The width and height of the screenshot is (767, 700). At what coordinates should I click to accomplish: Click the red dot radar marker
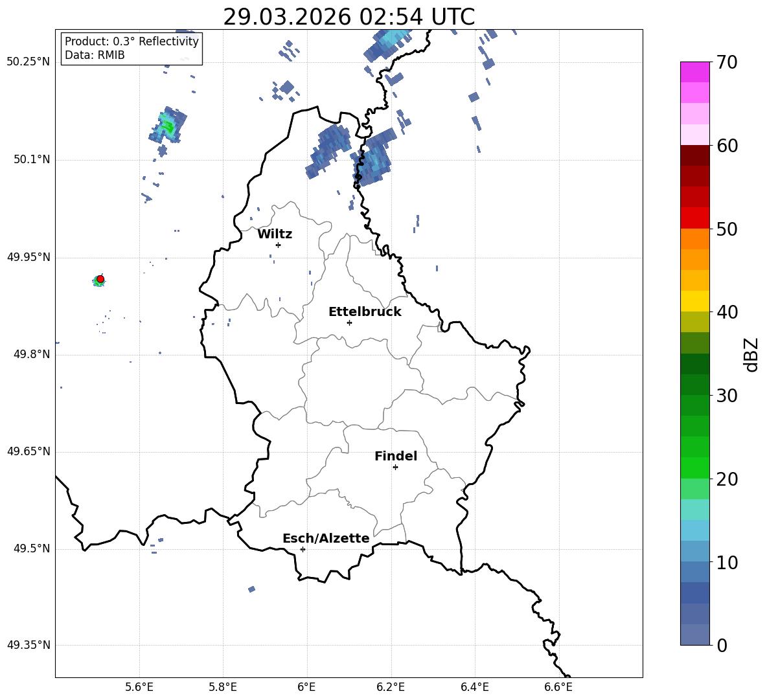pyautogui.click(x=100, y=279)
